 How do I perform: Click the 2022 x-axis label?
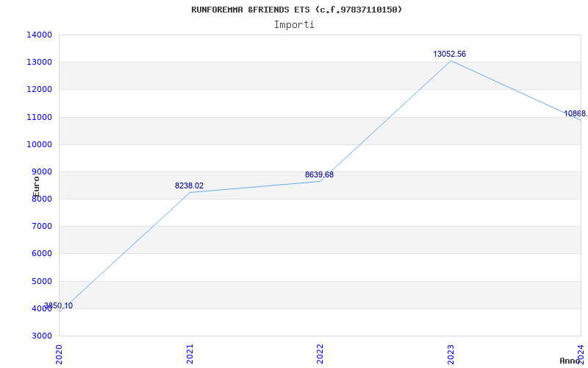[320, 354]
